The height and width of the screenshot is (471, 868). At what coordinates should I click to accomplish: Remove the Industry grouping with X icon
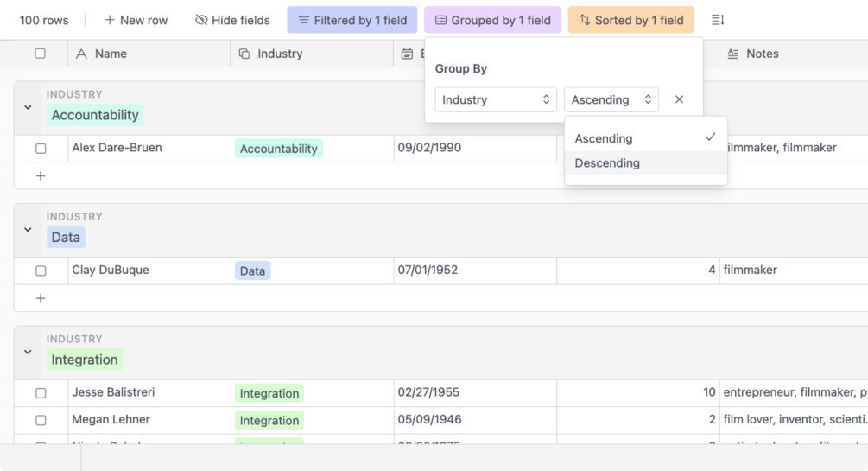(x=679, y=99)
